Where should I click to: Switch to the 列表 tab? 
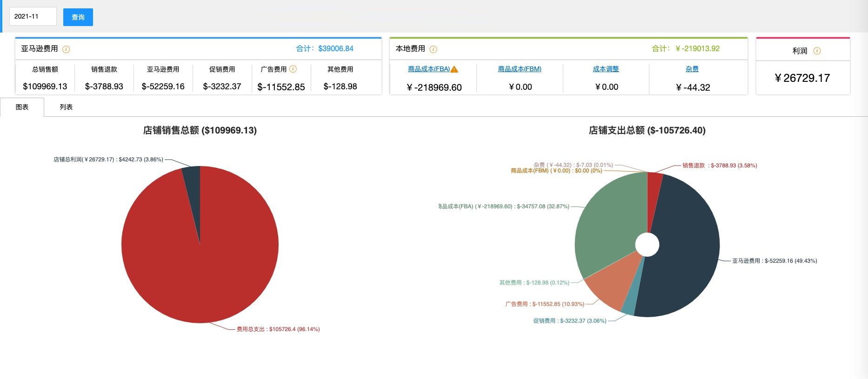[66, 107]
